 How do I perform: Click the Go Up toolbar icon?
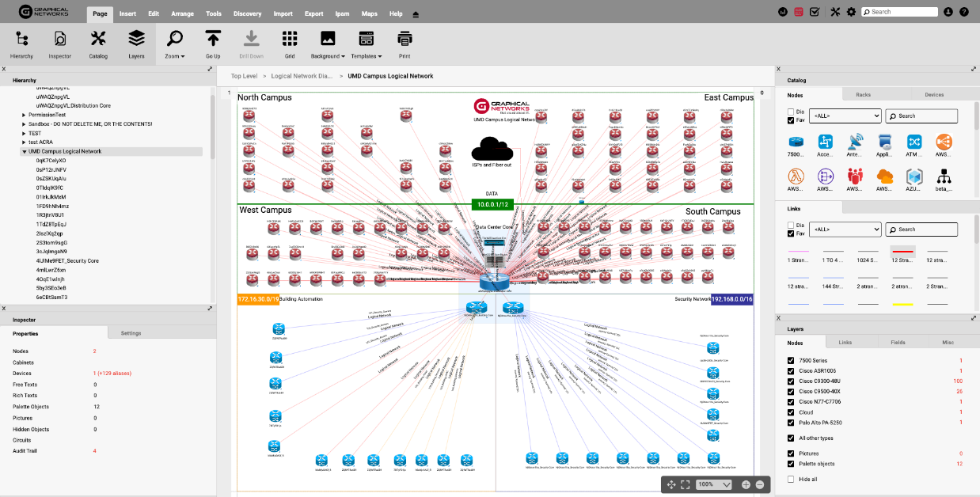click(213, 44)
